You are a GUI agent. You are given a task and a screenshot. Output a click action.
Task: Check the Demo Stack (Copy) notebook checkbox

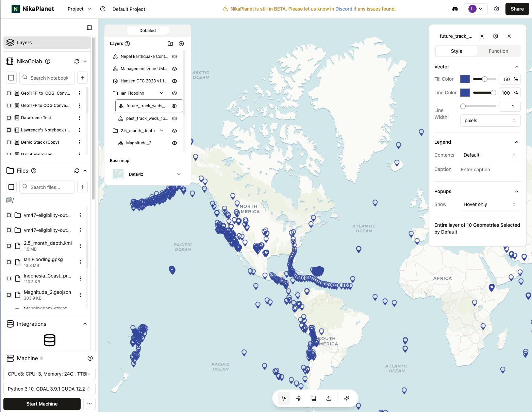click(9, 142)
